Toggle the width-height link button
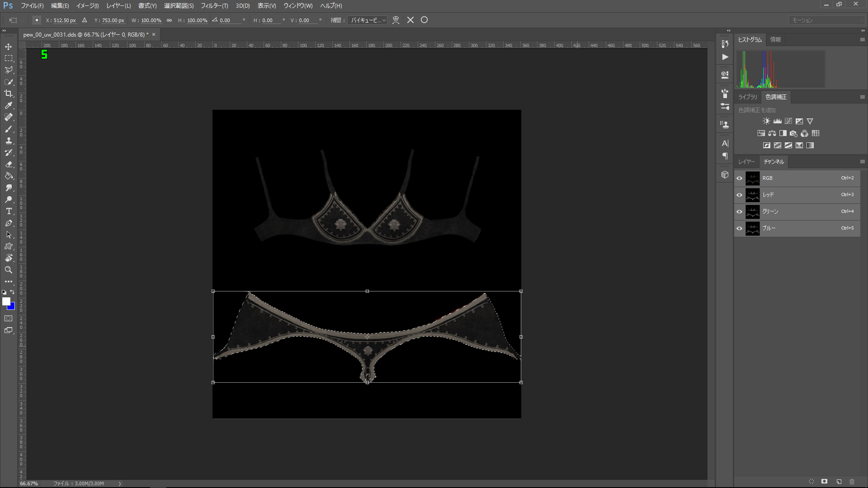Viewport: 868px width, 488px height. click(169, 20)
